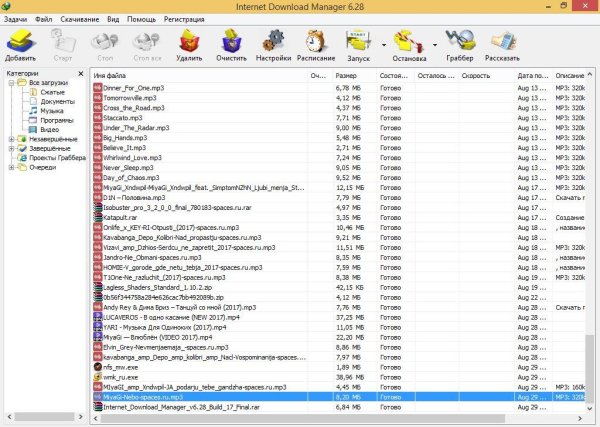Click the Запуск queue start icon
The width and height of the screenshot is (600, 427).
[359, 41]
